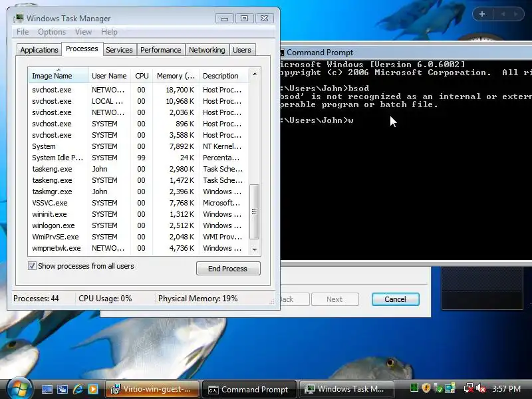Sort by the Description column header
This screenshot has height=399, width=532.
pos(224,76)
